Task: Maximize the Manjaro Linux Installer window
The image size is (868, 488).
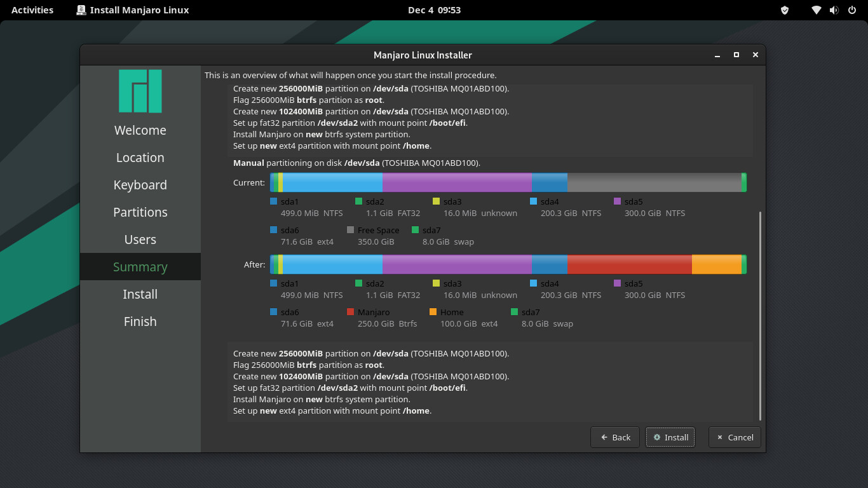Action: [736, 55]
